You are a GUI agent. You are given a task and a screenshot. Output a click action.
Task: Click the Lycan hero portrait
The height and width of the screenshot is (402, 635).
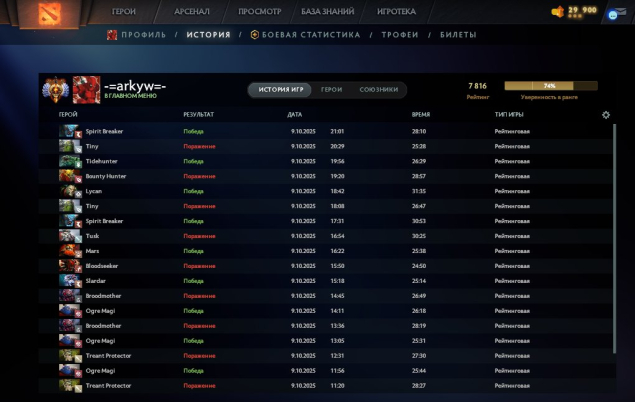[x=71, y=191]
